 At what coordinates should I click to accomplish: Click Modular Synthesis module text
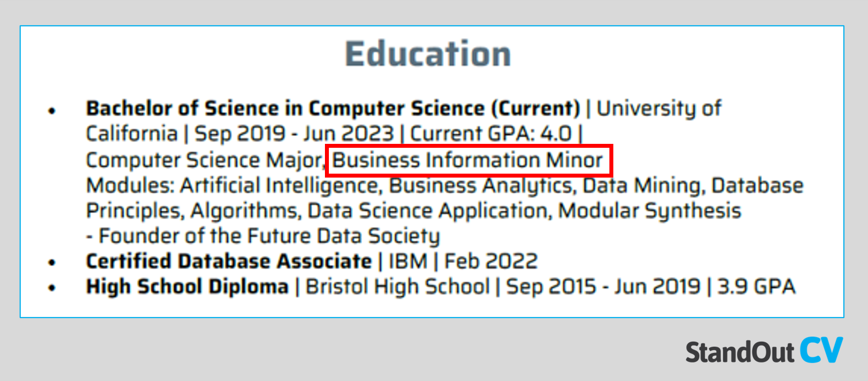click(x=650, y=211)
